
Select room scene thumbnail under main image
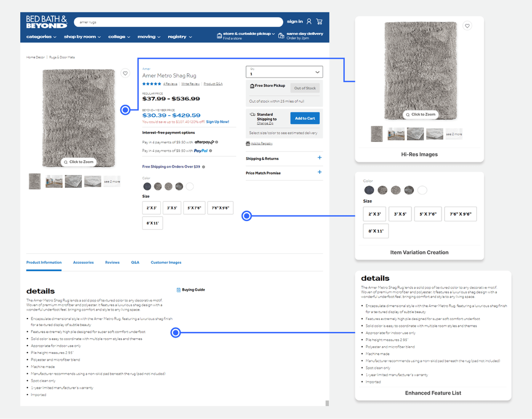coord(54,181)
